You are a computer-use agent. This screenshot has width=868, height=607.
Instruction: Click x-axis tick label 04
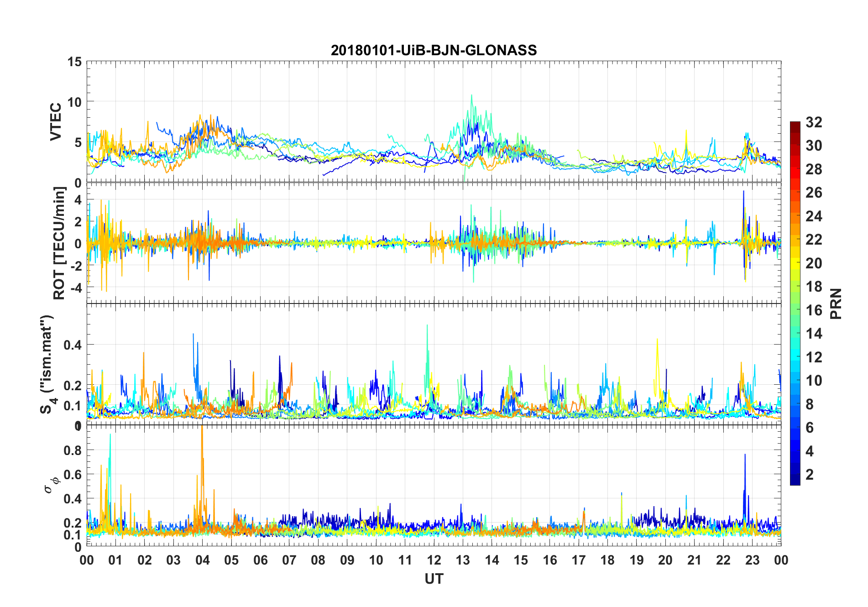point(202,560)
